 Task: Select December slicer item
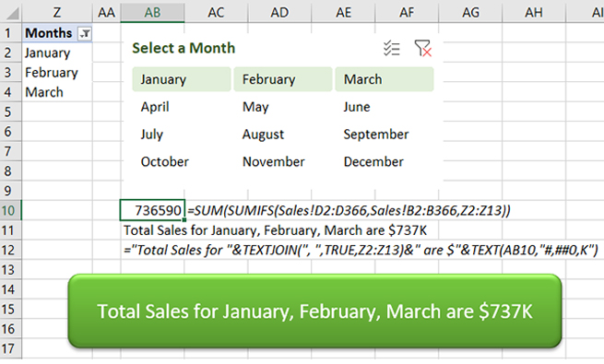pyautogui.click(x=385, y=161)
